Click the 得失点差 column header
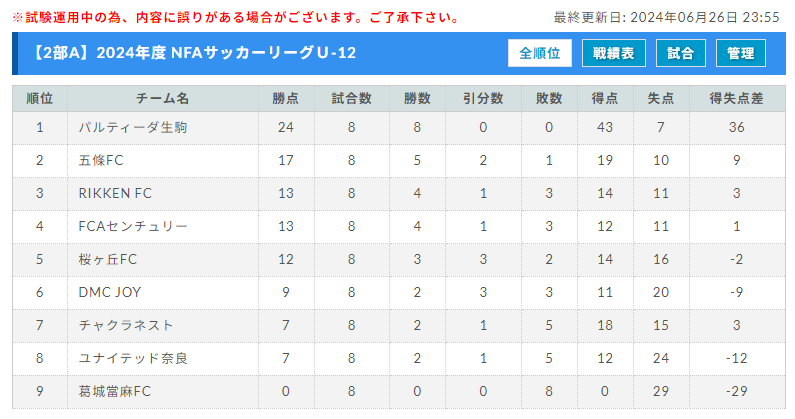This screenshot has width=795, height=419. tap(737, 98)
